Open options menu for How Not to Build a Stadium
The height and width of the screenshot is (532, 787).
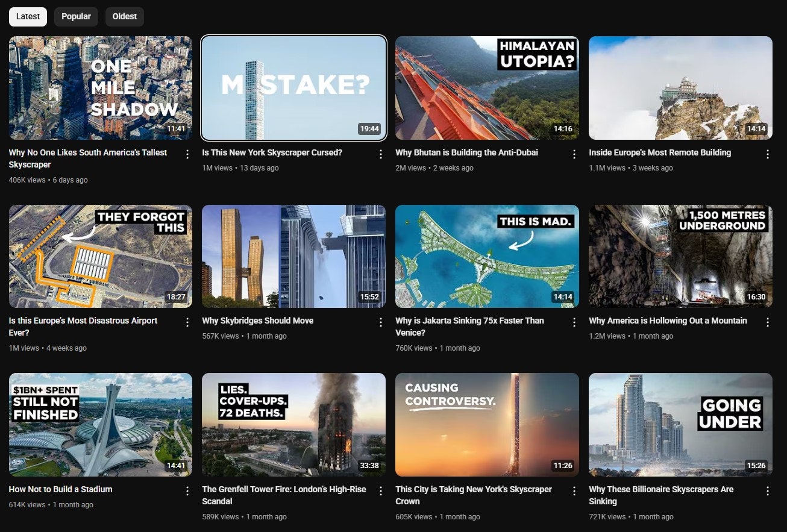pyautogui.click(x=187, y=490)
